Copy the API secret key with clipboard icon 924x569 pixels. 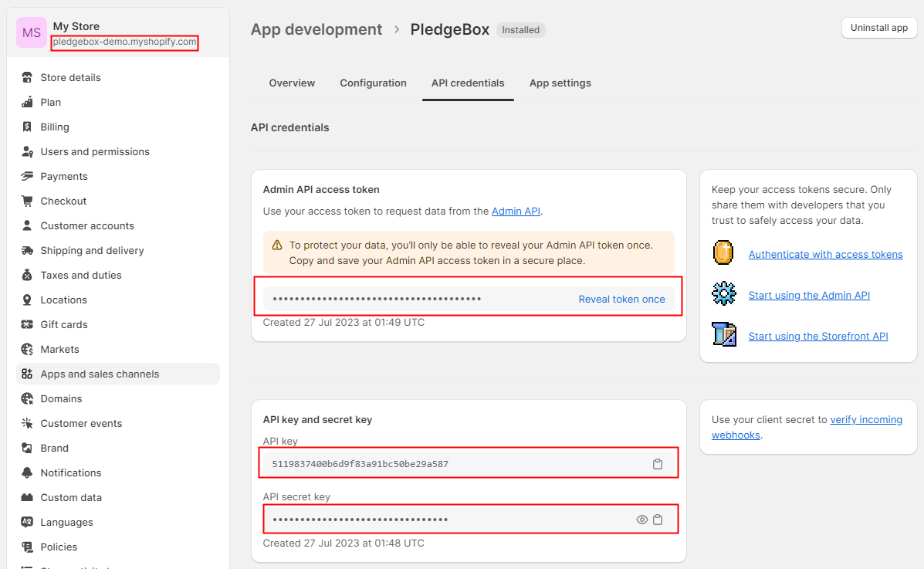pyautogui.click(x=658, y=520)
